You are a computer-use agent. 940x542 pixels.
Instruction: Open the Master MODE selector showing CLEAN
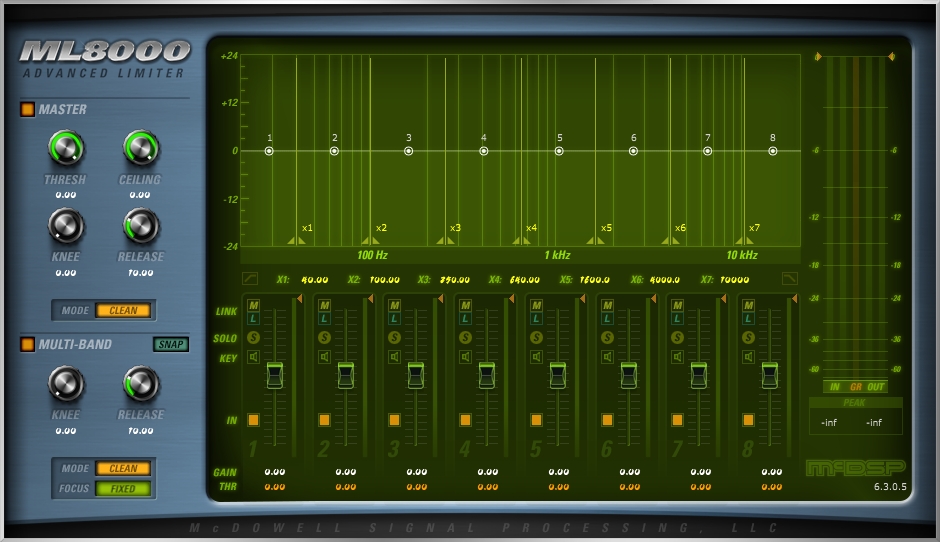123,311
